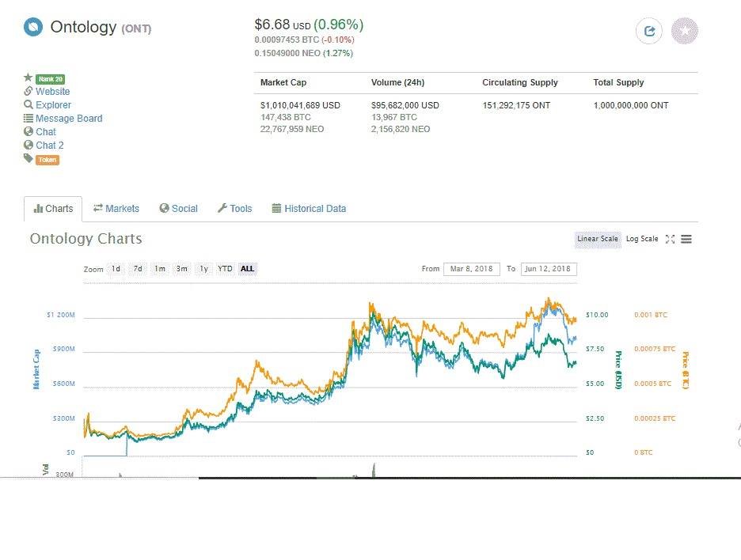This screenshot has height=560, width=741.
Task: Click the Token tag badge
Action: (x=47, y=160)
